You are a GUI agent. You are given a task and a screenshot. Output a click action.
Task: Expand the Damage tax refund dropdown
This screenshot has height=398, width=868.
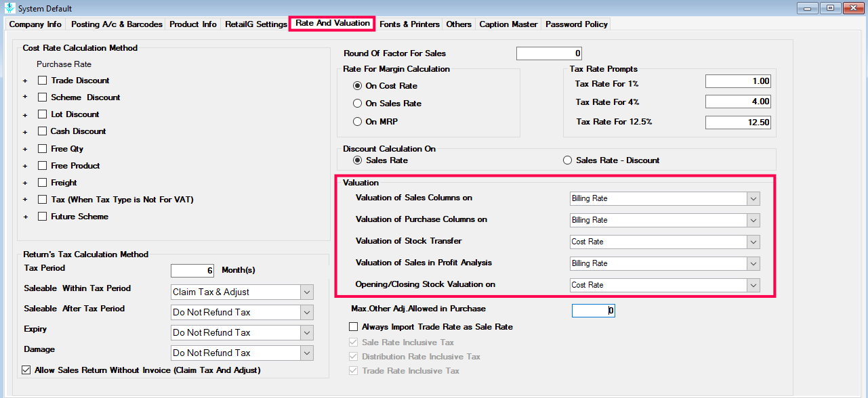coord(243,353)
